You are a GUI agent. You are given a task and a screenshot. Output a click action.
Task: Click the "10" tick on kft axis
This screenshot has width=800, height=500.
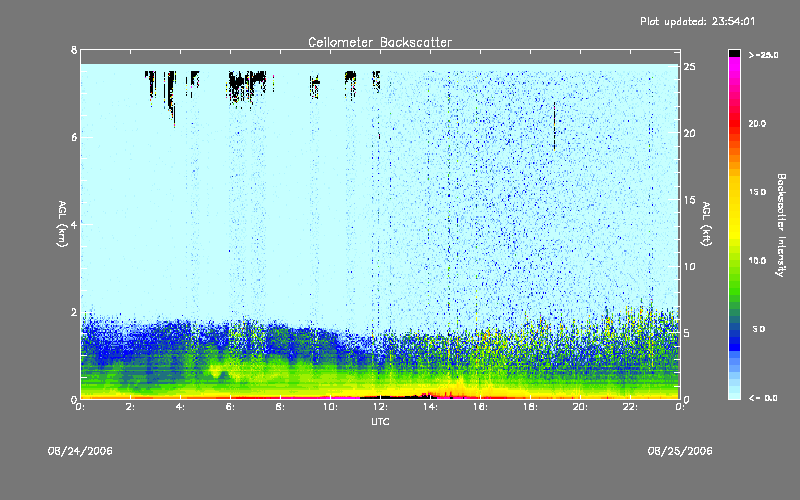(689, 266)
